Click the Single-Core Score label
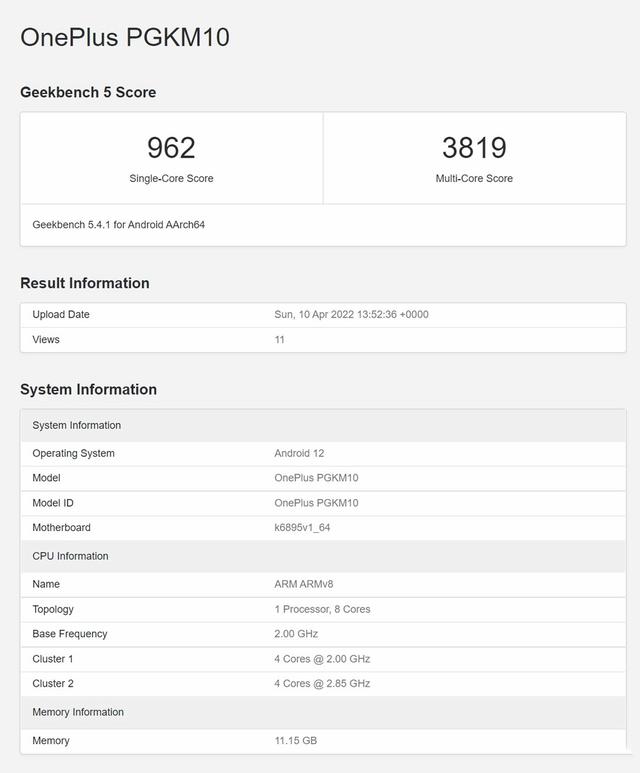The image size is (640, 773). click(x=171, y=178)
